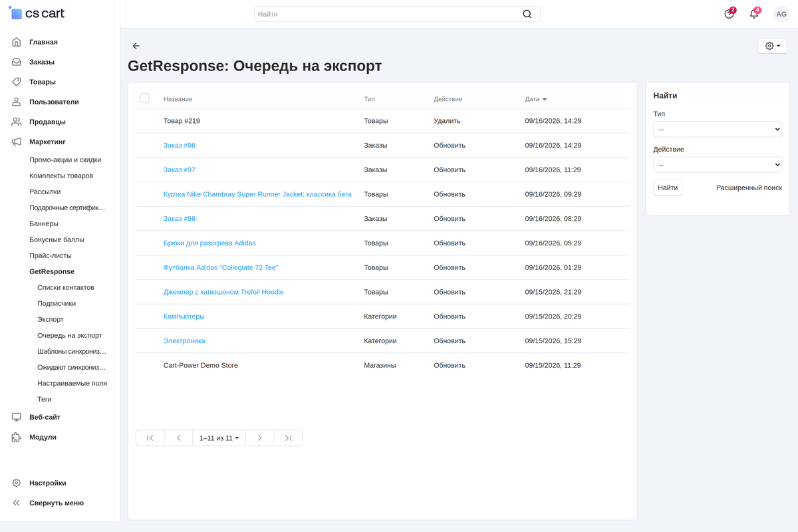Open Подписчики submenu item
The width and height of the screenshot is (798, 532).
[57, 303]
